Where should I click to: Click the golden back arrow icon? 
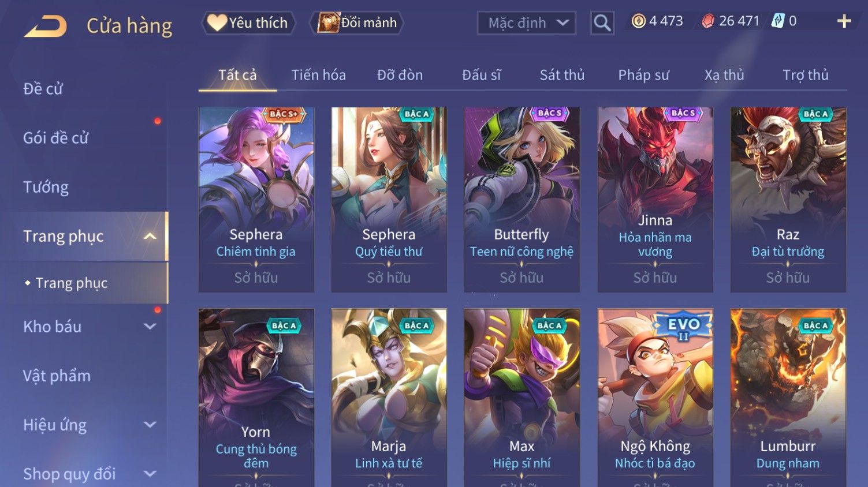coord(46,27)
